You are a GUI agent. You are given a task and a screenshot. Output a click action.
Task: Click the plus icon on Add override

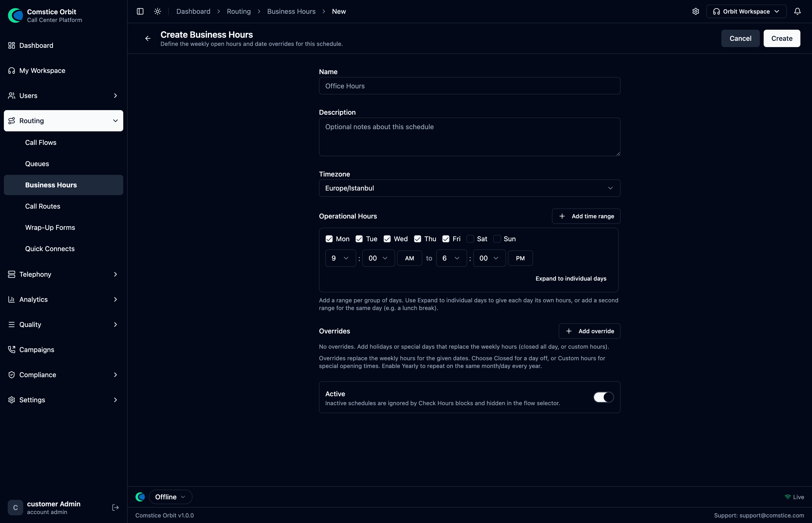pos(569,331)
